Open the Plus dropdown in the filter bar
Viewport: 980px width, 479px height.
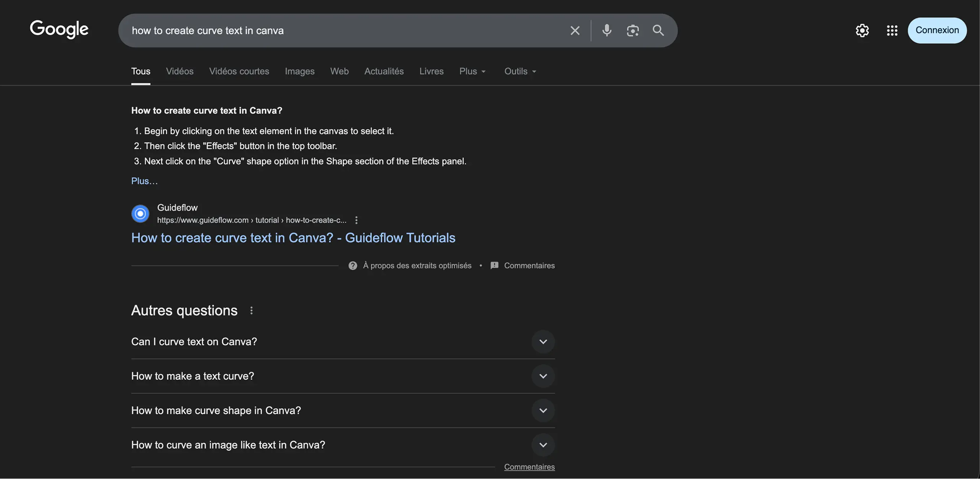click(472, 71)
